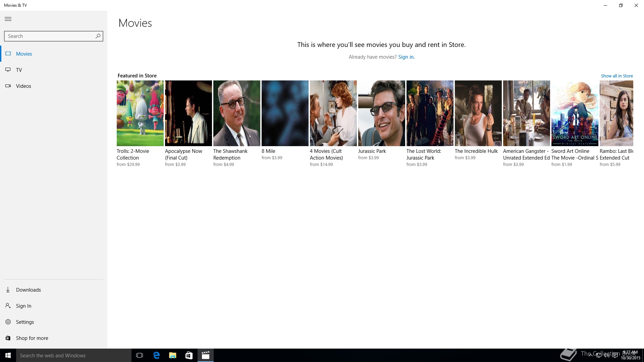This screenshot has width=644, height=362.
Task: Open Trolls: 2-Movie Collection poster
Action: [140, 113]
